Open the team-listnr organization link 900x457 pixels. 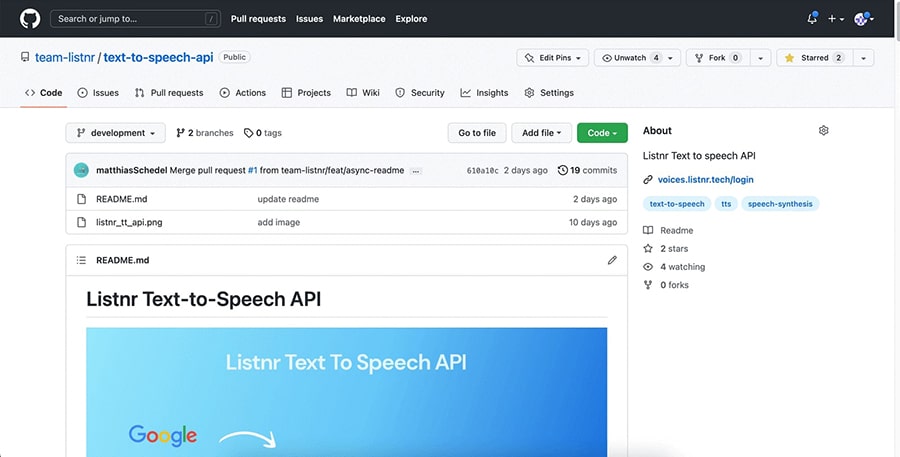(x=65, y=57)
